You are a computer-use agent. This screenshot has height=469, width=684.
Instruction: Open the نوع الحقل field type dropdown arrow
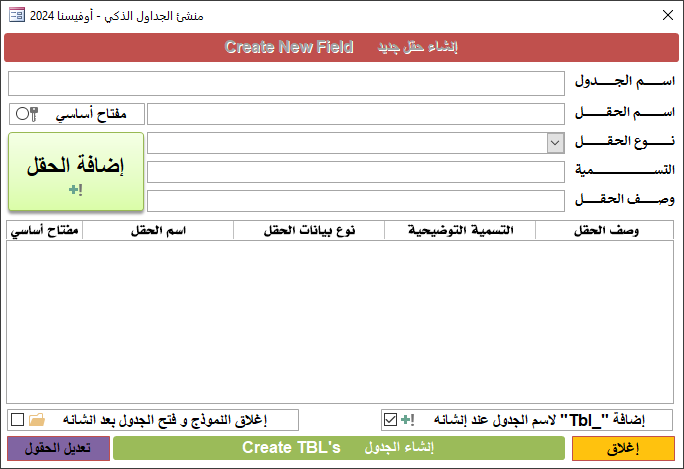[x=556, y=143]
